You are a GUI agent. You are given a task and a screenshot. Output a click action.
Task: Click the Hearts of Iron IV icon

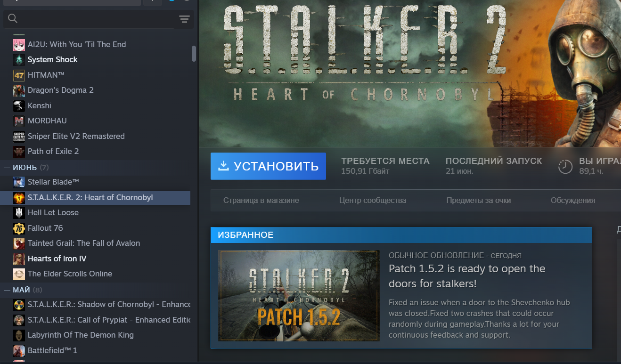click(x=19, y=259)
